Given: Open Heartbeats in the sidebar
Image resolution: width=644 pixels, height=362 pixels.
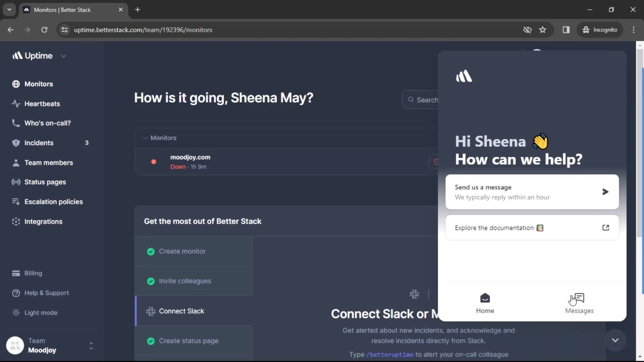Looking at the screenshot, I should 42,104.
